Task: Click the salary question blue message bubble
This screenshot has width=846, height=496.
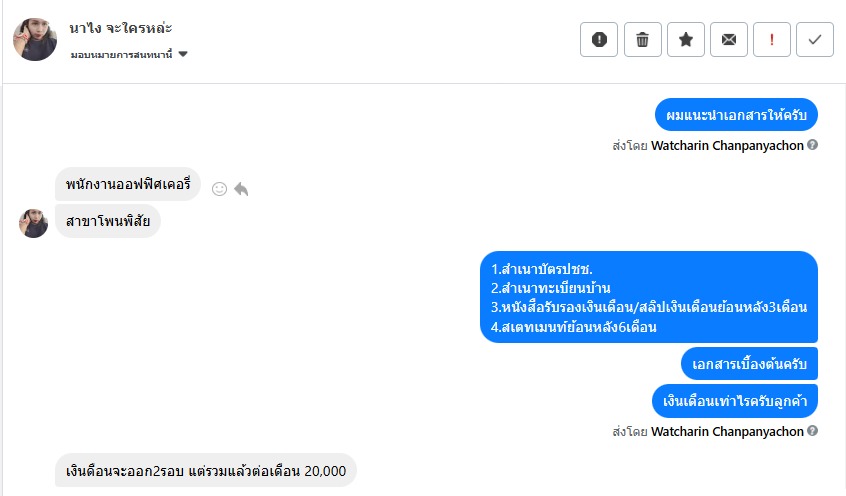Action: (735, 402)
